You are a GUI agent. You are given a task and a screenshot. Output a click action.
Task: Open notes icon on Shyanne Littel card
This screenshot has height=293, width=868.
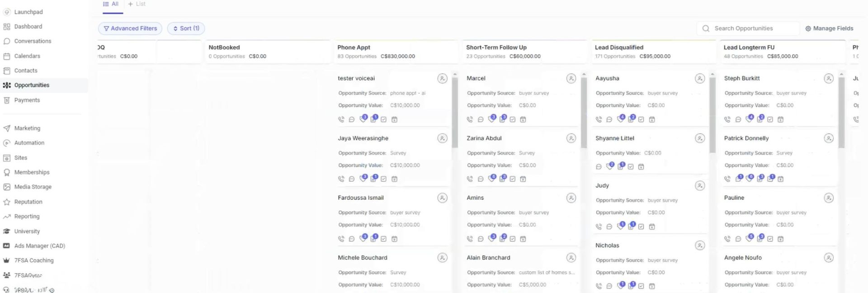[x=620, y=166]
